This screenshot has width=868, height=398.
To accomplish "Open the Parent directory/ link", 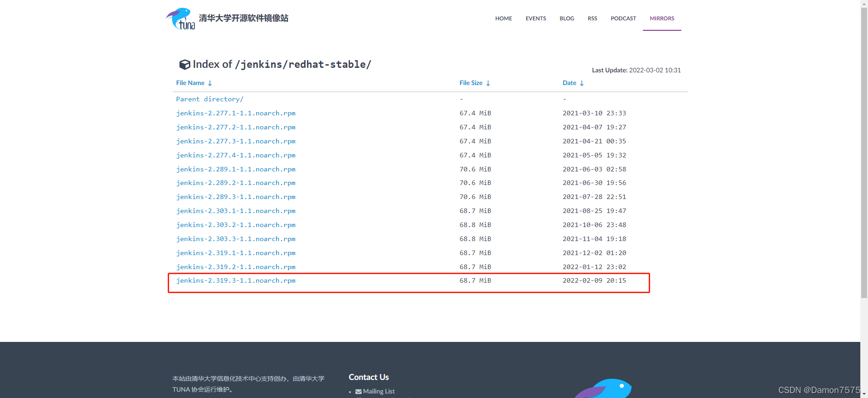I will click(210, 99).
